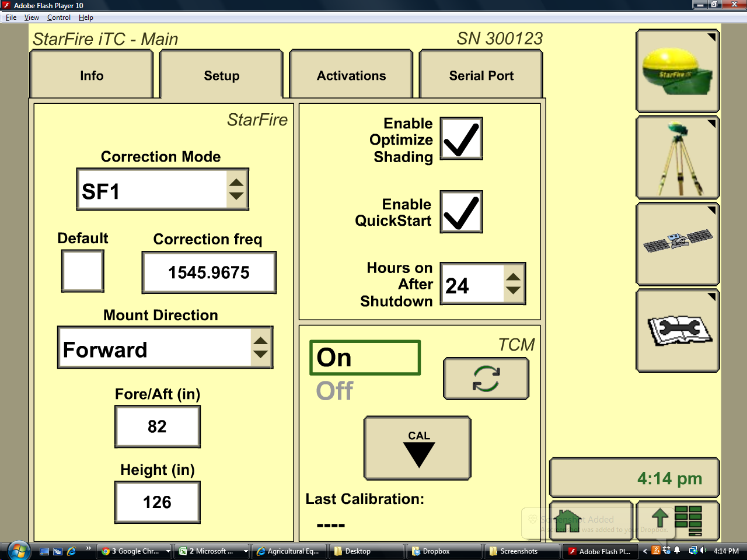This screenshot has height=560, width=747.
Task: Click the TCM refresh arrows button
Action: (x=486, y=379)
